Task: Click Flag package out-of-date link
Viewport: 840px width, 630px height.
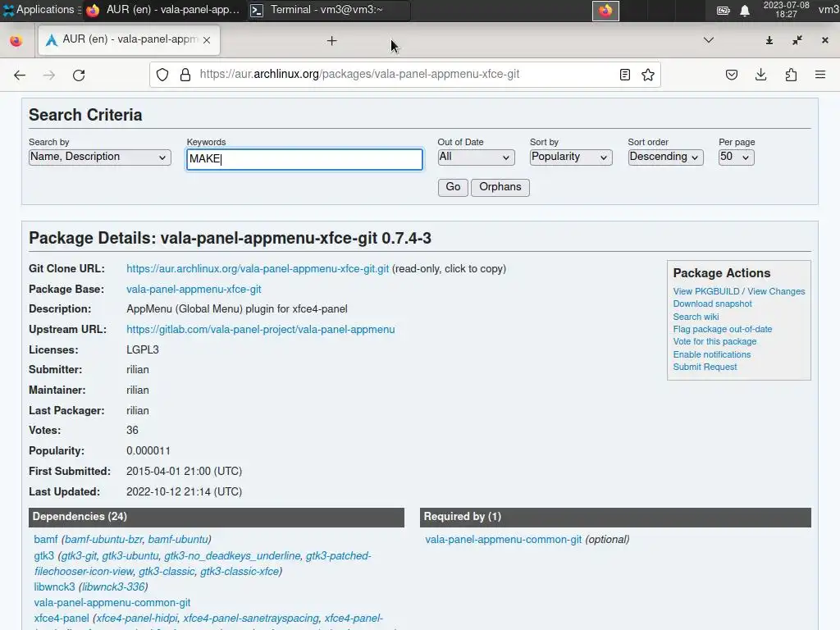Action: pyautogui.click(x=723, y=329)
